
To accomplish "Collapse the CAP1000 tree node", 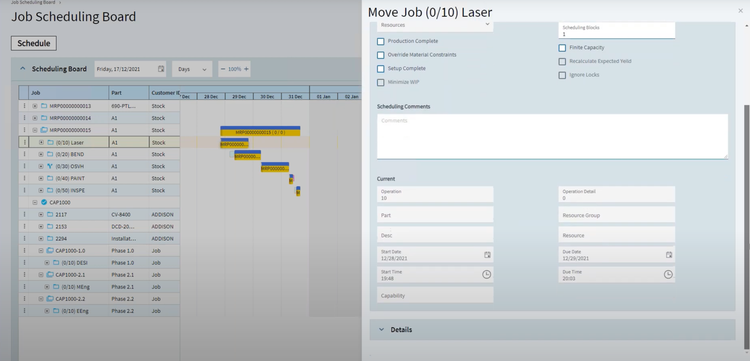I will click(x=35, y=202).
